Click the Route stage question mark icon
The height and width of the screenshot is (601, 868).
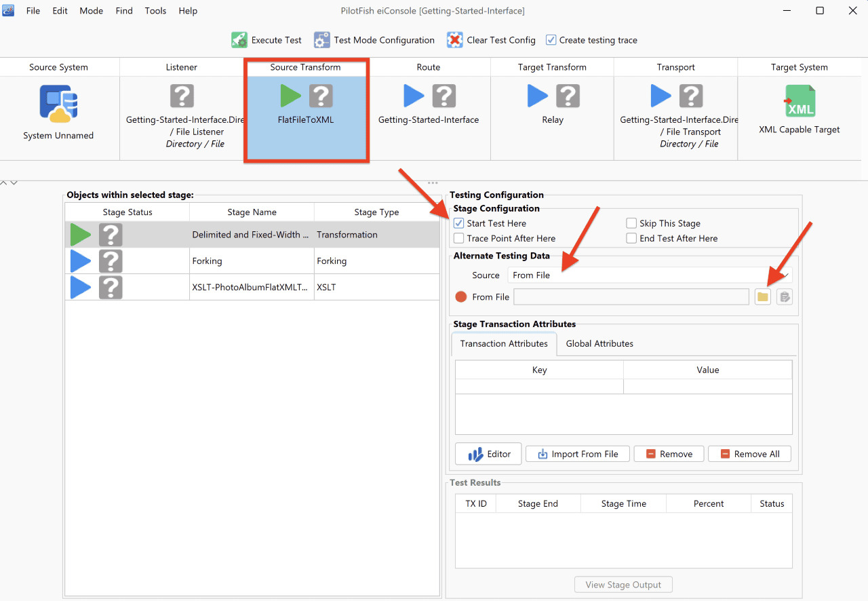point(444,96)
